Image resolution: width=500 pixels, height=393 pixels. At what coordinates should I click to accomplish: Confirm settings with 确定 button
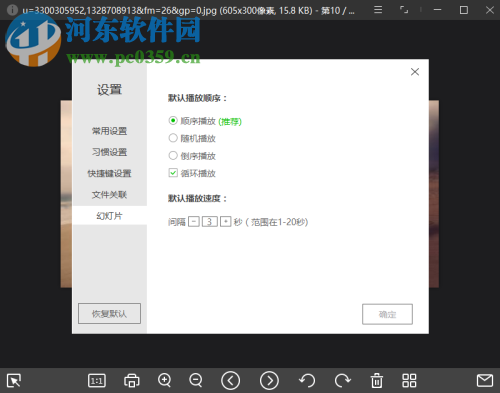[387, 314]
